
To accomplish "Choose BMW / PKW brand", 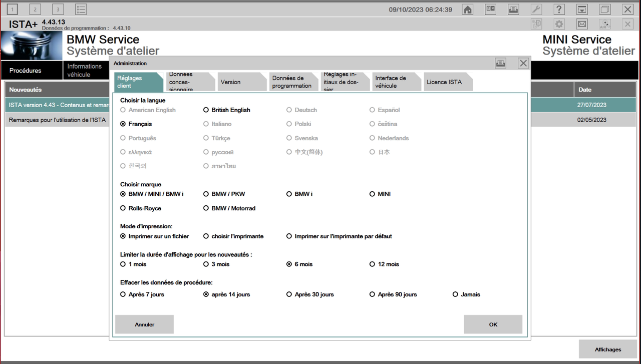I will tap(224, 194).
